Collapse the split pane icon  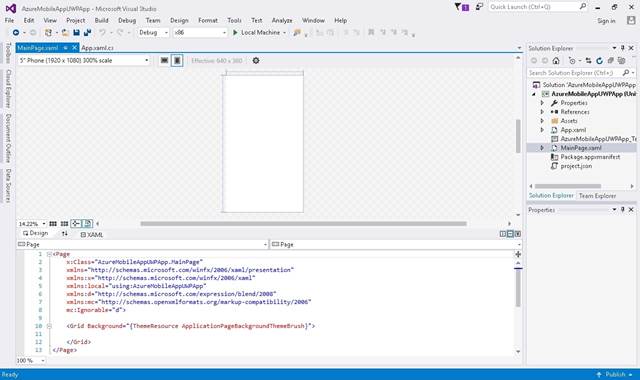tap(518, 234)
